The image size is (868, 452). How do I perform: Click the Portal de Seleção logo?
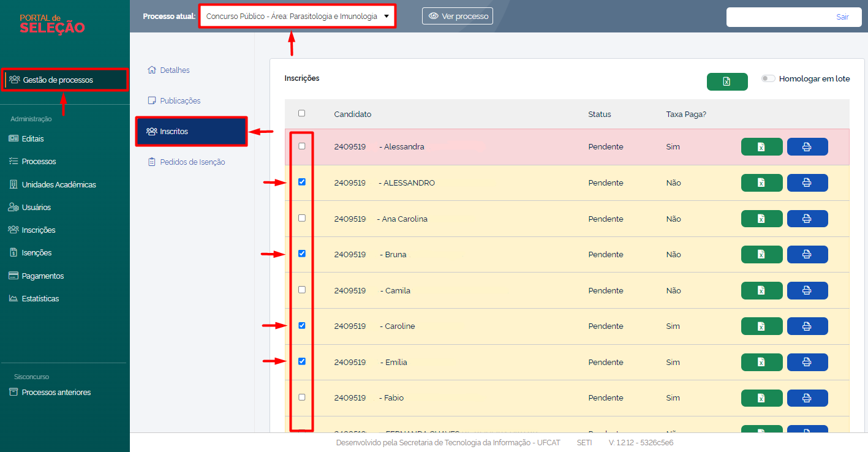[52, 24]
